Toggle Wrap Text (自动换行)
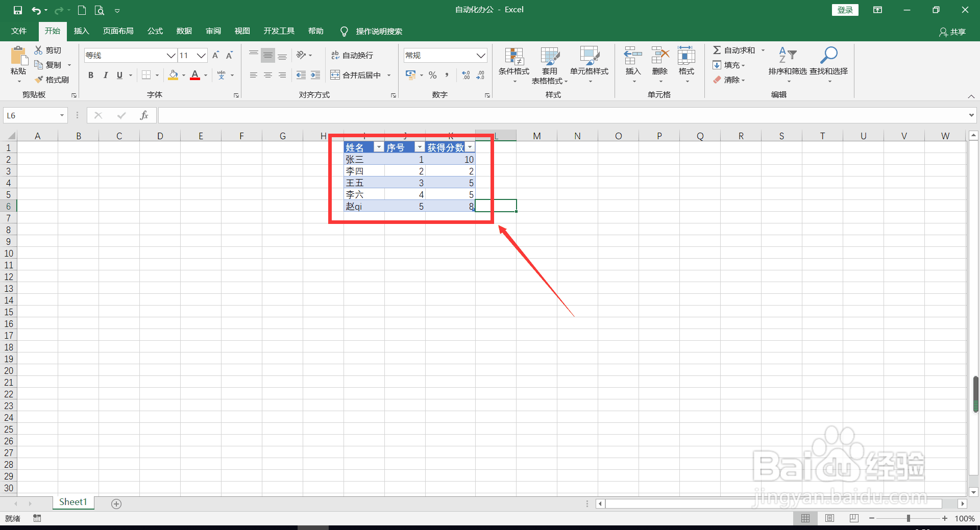 [352, 55]
